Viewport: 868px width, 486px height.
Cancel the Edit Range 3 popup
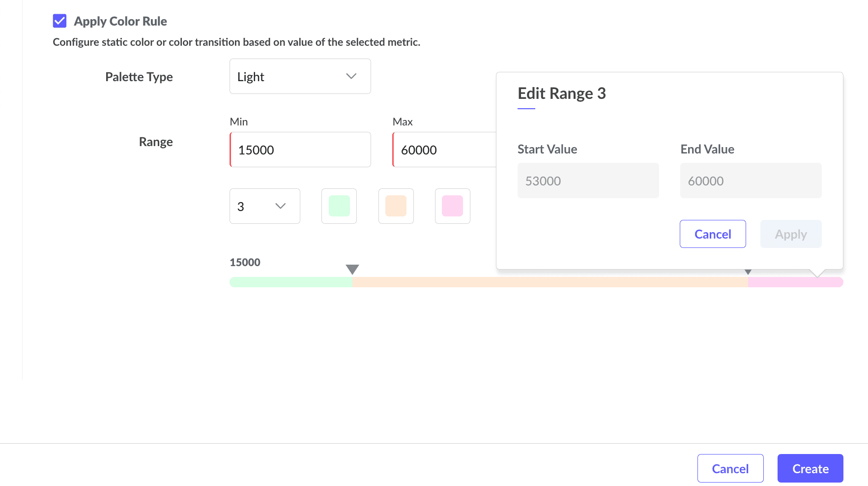click(713, 234)
